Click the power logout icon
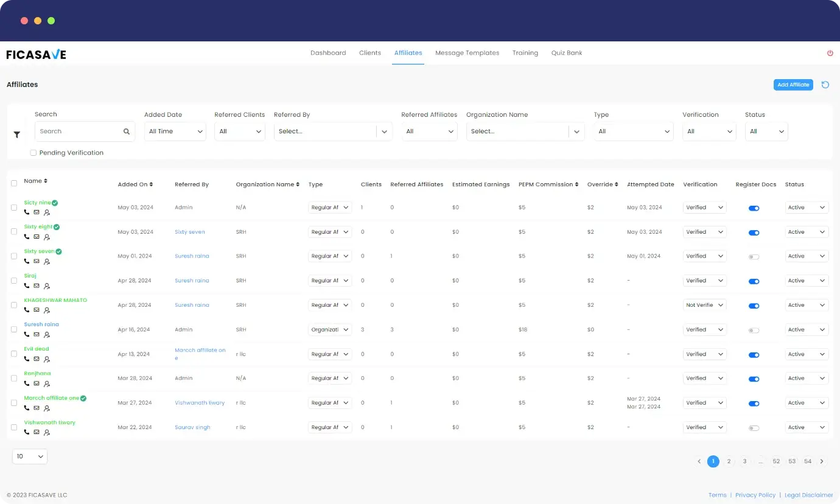 coord(830,54)
